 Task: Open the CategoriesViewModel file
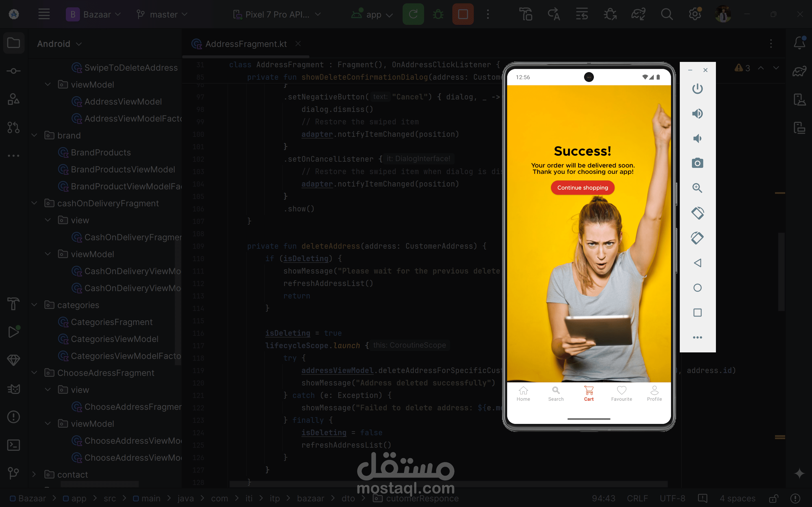pos(114,339)
